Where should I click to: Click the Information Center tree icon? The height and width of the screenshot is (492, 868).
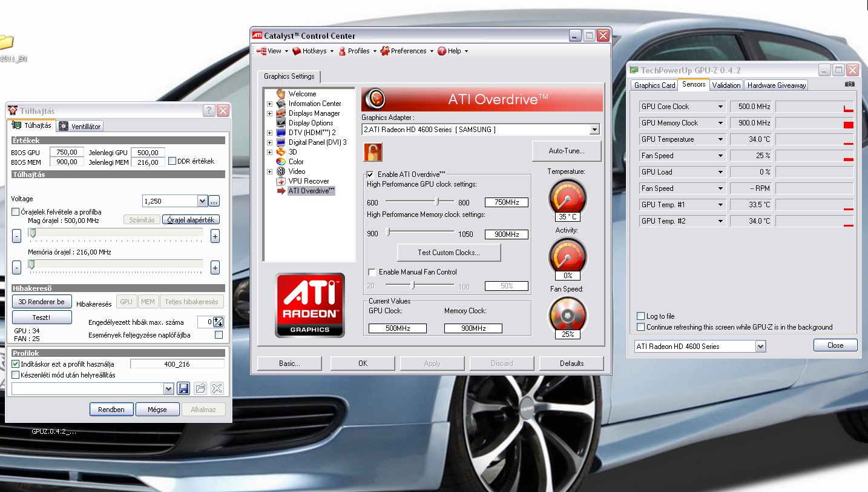point(281,104)
